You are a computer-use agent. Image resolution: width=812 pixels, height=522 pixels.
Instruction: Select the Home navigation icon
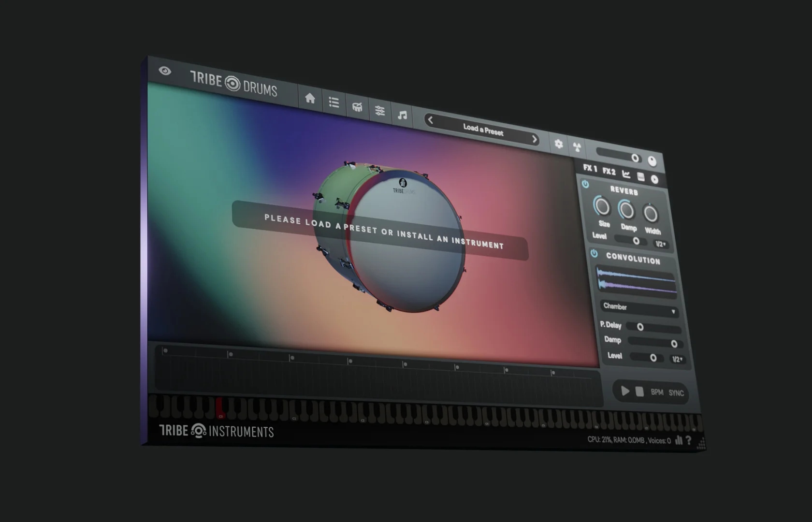coord(310,98)
